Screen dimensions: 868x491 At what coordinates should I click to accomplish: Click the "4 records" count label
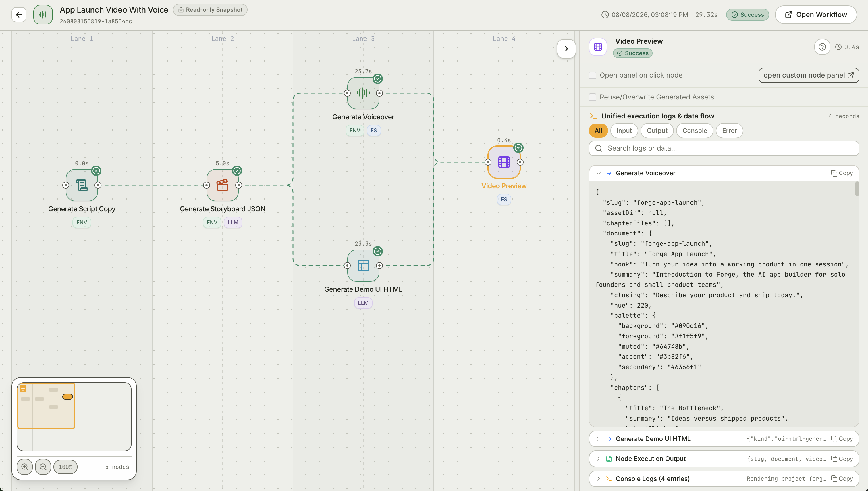(844, 116)
